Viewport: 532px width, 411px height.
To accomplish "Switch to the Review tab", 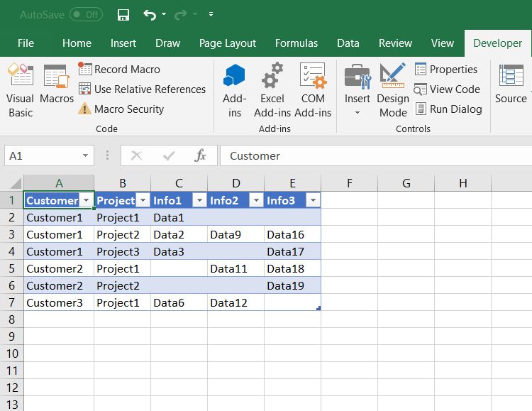I will 395,43.
